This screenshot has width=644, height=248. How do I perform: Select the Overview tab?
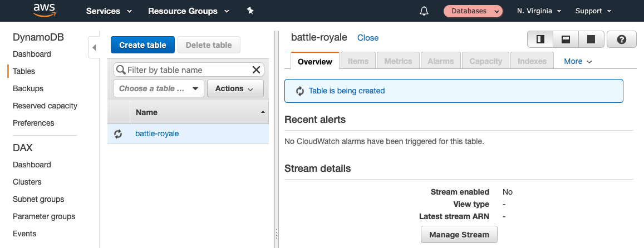point(315,61)
